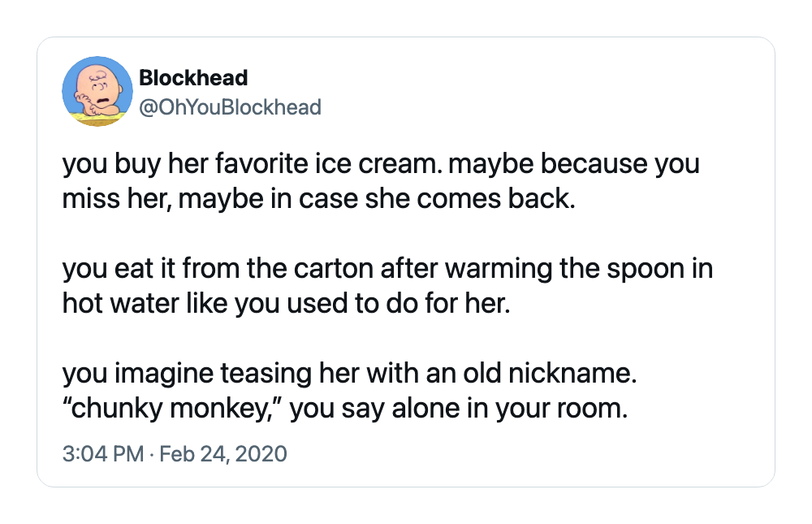This screenshot has width=812, height=524.
Task: Click the Feb 24, 2020 date
Action: pos(222,454)
